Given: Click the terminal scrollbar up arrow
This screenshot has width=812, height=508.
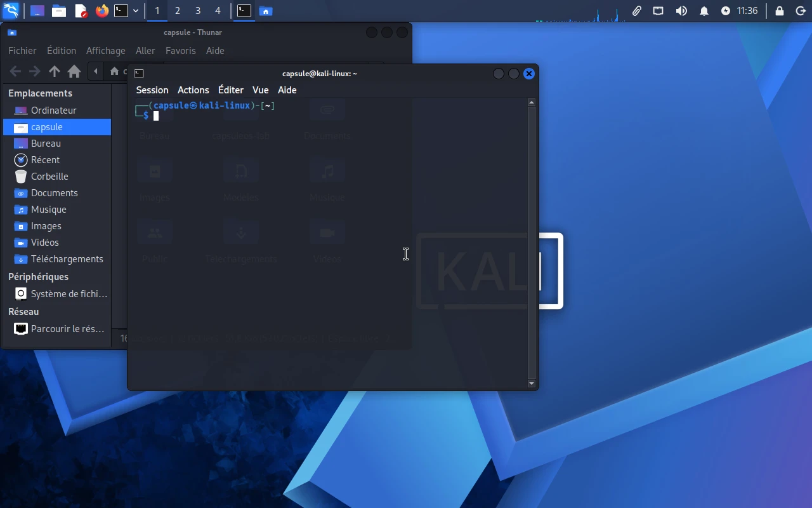Looking at the screenshot, I should click(x=532, y=102).
